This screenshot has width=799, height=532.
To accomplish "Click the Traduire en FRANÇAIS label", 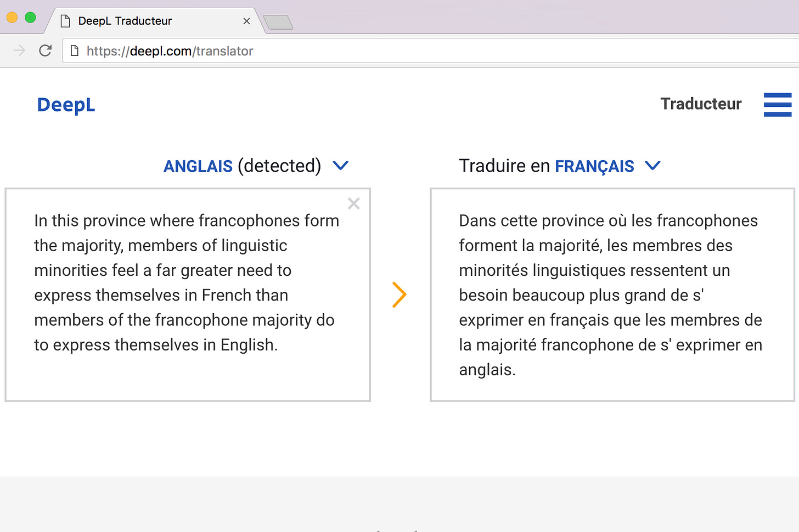I will [x=547, y=166].
